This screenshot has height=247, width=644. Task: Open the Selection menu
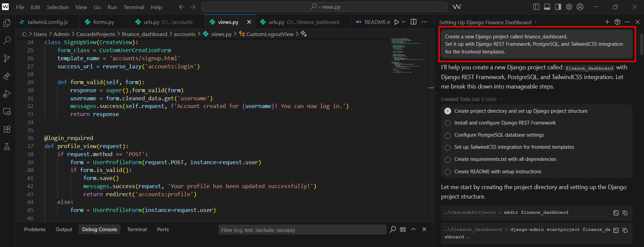[58, 7]
